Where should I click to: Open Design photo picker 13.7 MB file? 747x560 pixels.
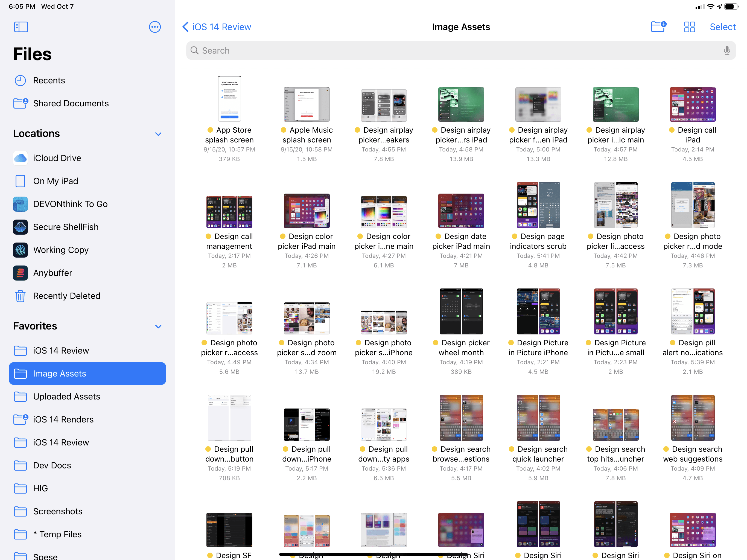307,318
